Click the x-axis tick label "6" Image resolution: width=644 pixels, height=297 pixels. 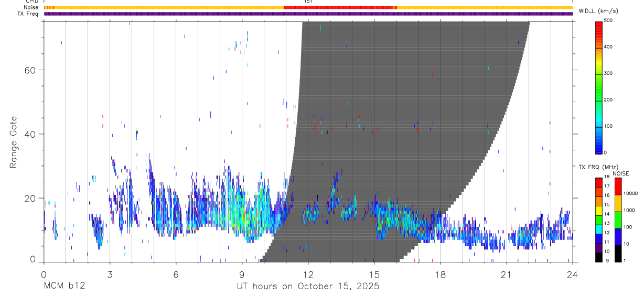[x=176, y=274]
